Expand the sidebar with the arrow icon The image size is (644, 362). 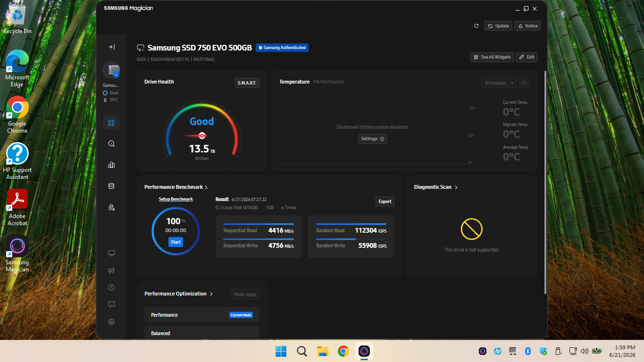(x=111, y=47)
